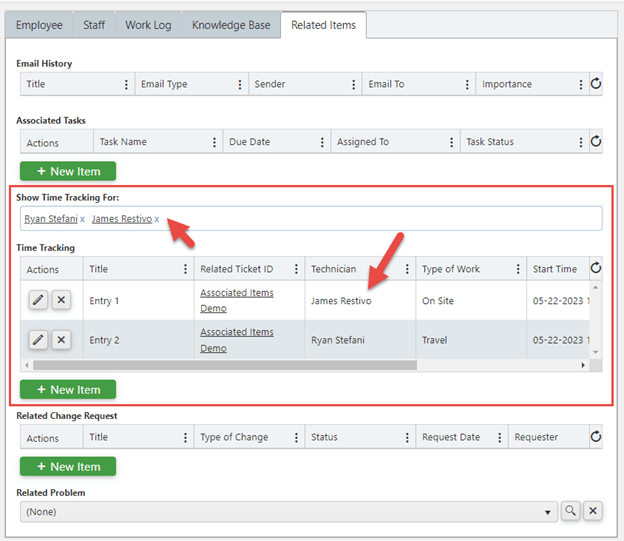Open the Email Type column options menu
This screenshot has width=624, height=541.
coord(240,84)
